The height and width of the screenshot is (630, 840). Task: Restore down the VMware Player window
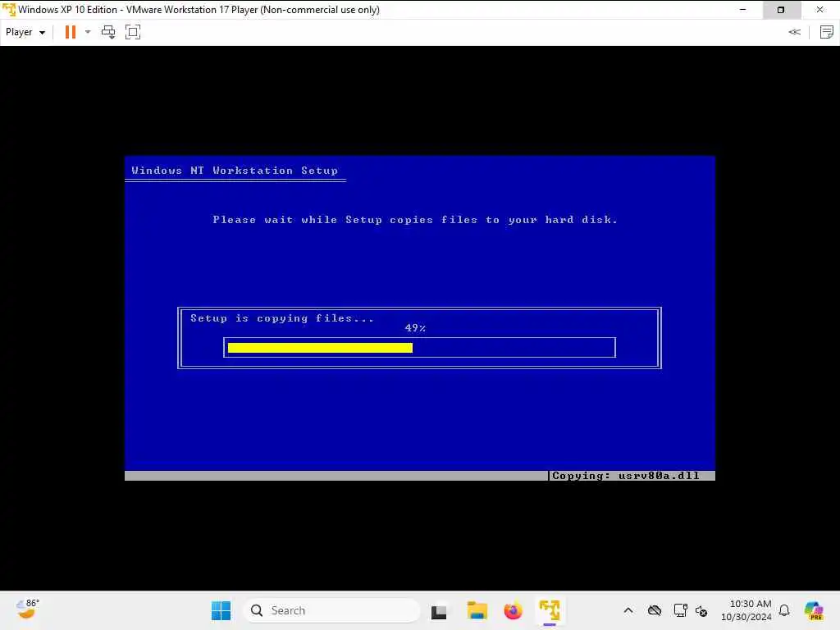pos(781,10)
